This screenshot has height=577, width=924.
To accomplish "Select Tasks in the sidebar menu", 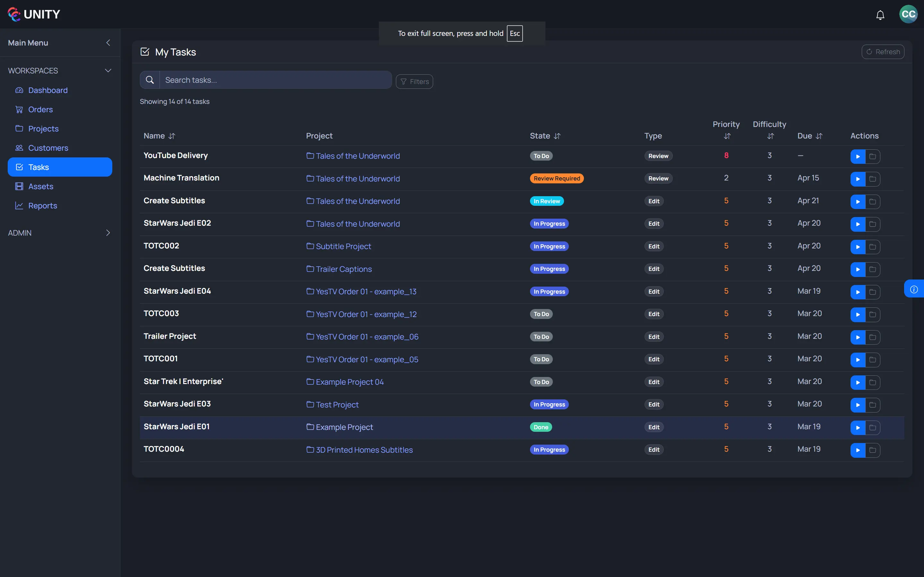I will (x=38, y=167).
